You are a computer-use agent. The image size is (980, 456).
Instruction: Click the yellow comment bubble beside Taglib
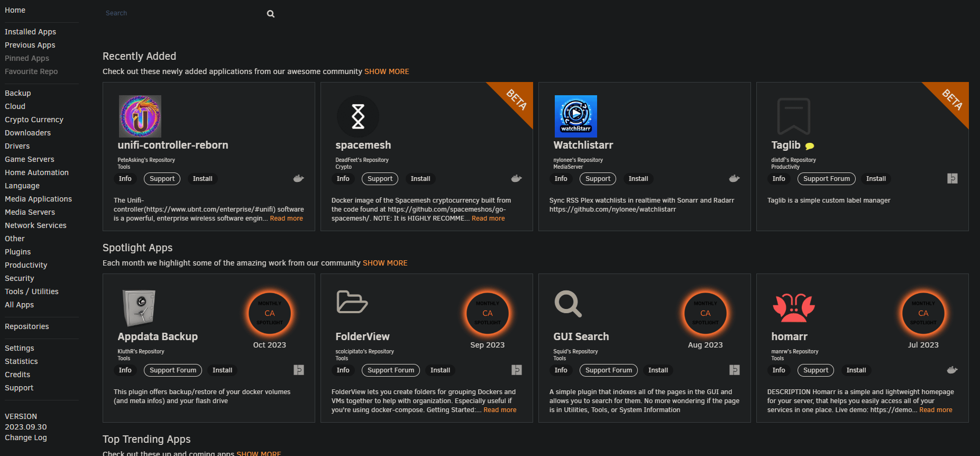(809, 146)
